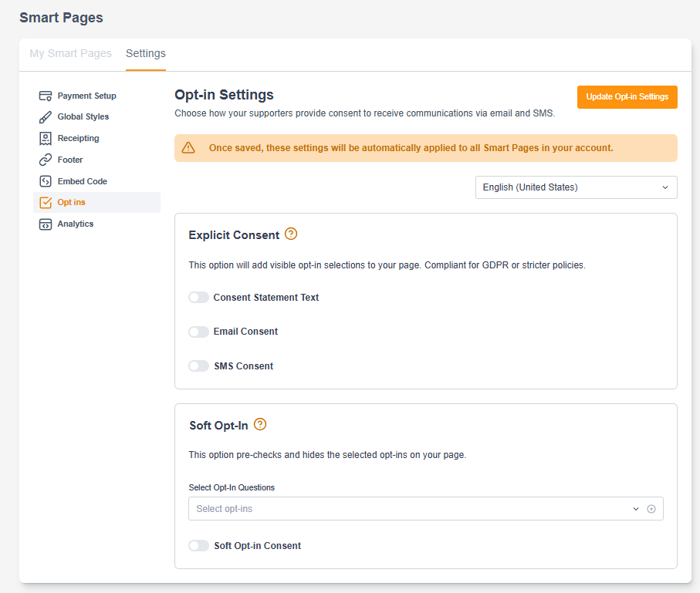Open the Soft Opt-In help tooltip
The height and width of the screenshot is (593, 700).
260,424
